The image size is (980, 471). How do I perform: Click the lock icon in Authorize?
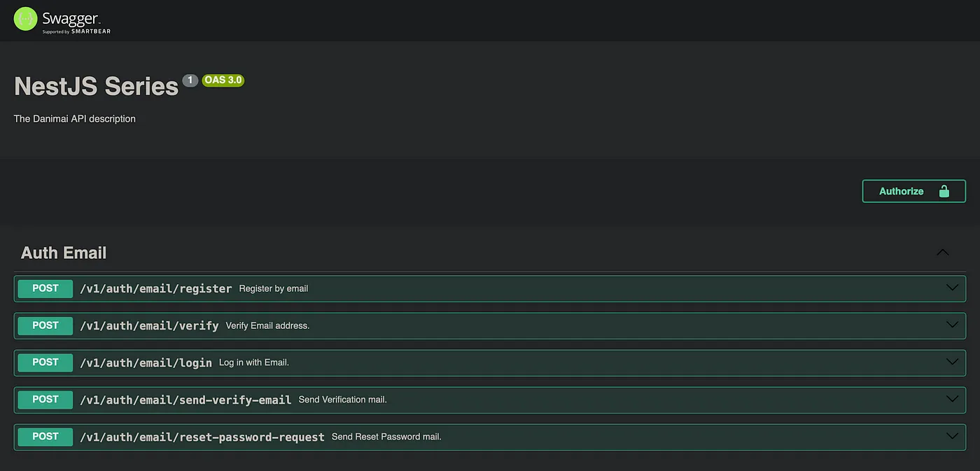click(x=944, y=191)
